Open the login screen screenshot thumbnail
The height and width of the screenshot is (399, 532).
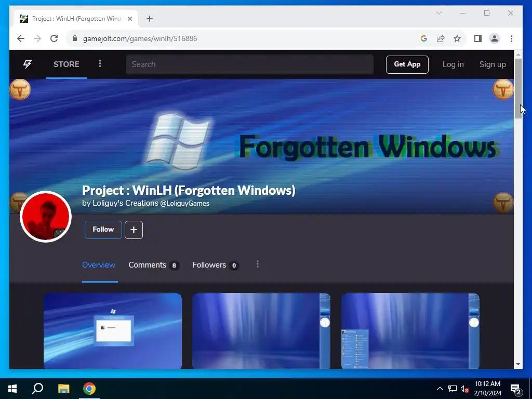coord(113,331)
